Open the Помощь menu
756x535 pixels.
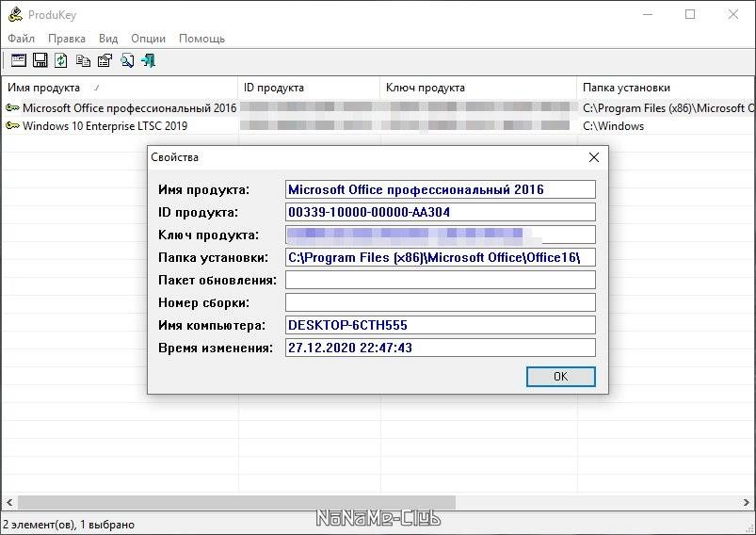click(201, 39)
